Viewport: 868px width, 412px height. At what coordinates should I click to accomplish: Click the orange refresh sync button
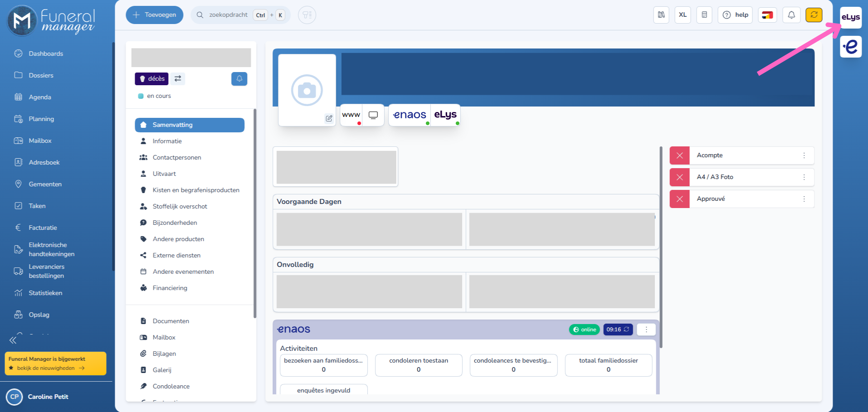(814, 15)
